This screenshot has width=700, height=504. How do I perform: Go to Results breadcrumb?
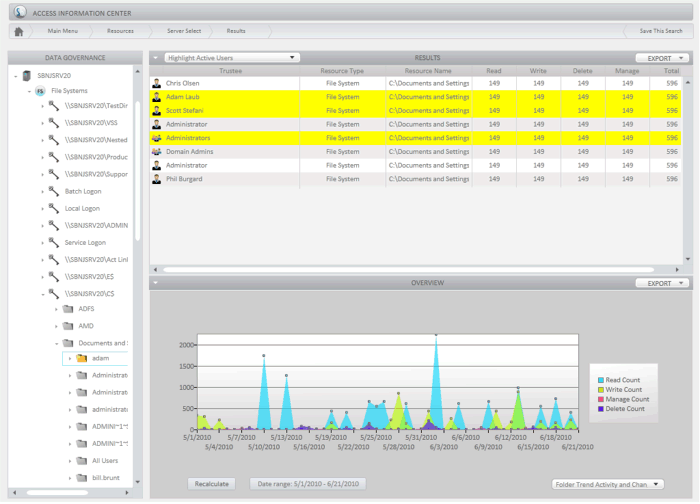236,31
